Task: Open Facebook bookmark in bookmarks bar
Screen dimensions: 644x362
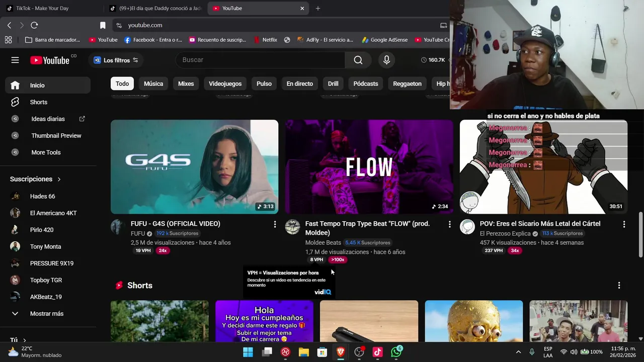Action: tap(153, 40)
